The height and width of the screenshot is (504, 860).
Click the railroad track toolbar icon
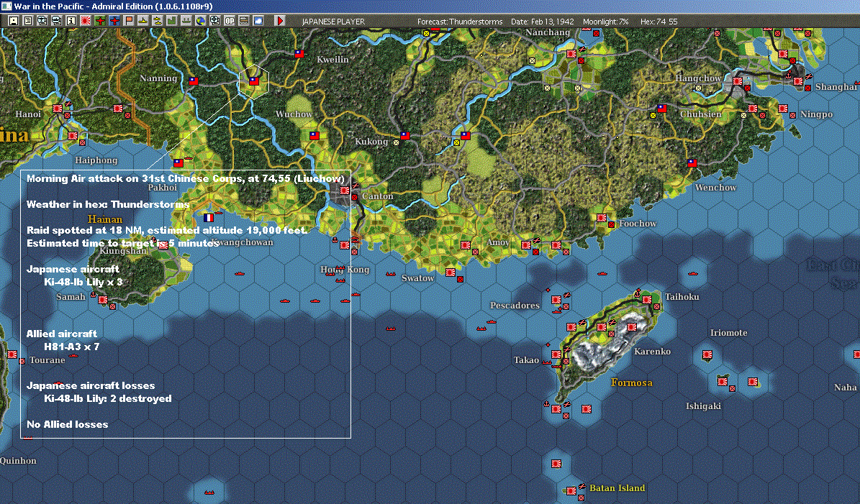tap(243, 21)
